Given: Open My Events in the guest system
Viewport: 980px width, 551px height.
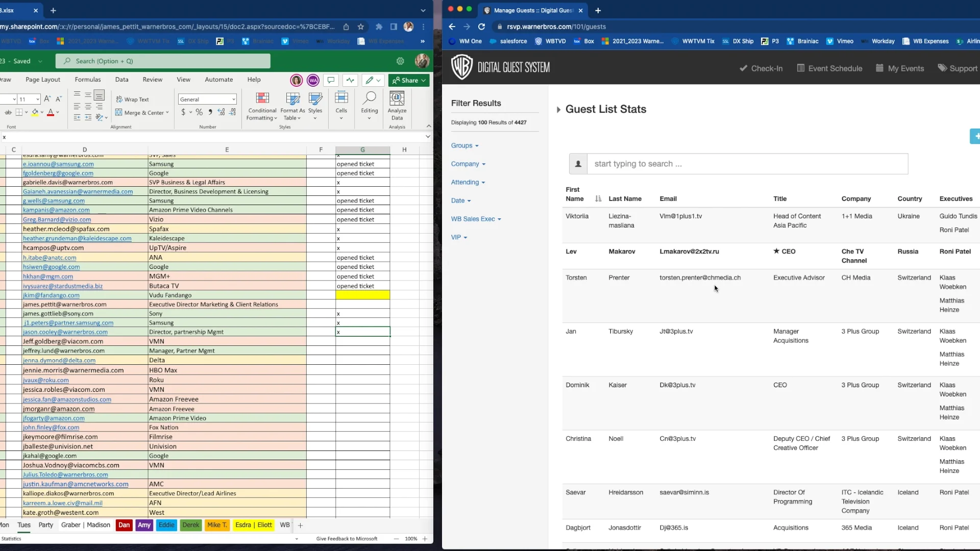Looking at the screenshot, I should click(899, 68).
